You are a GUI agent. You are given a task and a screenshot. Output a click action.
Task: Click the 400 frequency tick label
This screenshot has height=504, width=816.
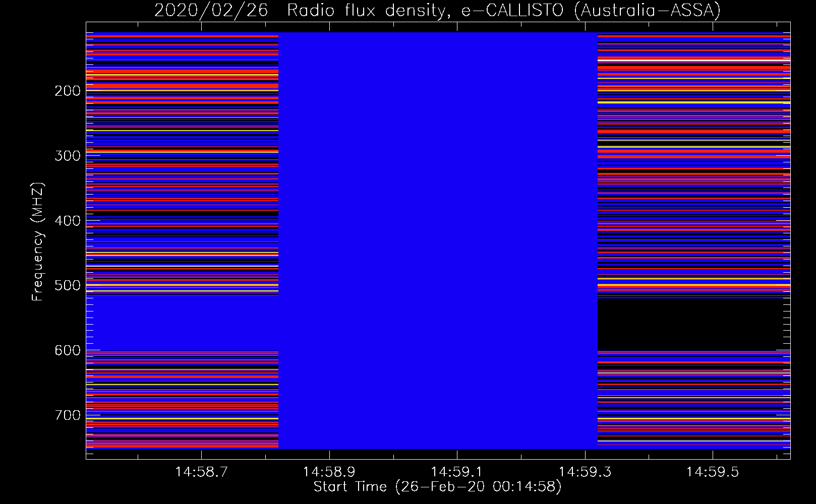click(x=68, y=221)
